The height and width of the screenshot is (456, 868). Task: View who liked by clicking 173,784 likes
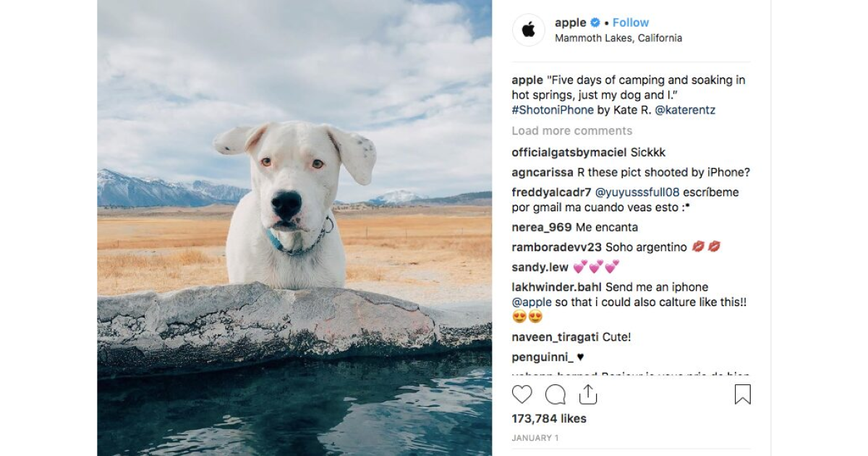pyautogui.click(x=548, y=418)
